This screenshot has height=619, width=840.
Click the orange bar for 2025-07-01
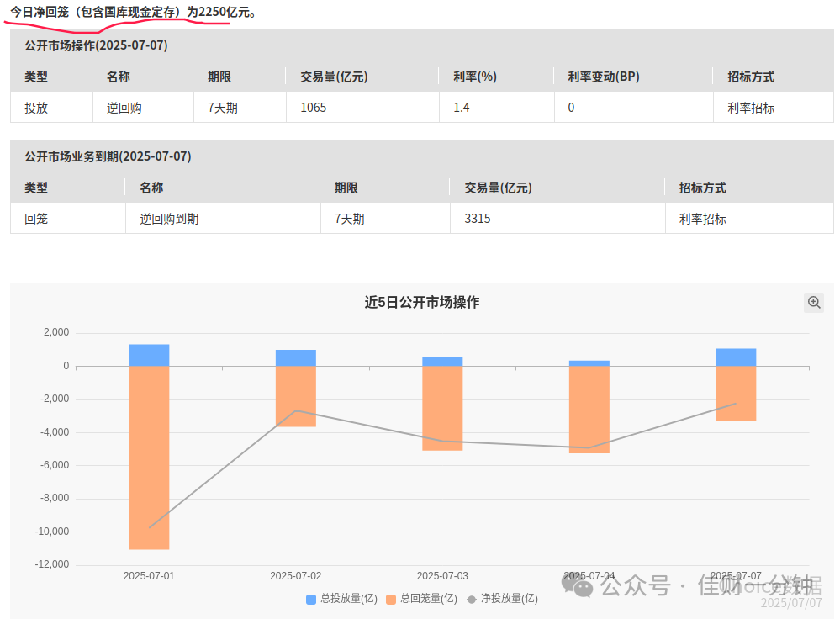pos(149,458)
